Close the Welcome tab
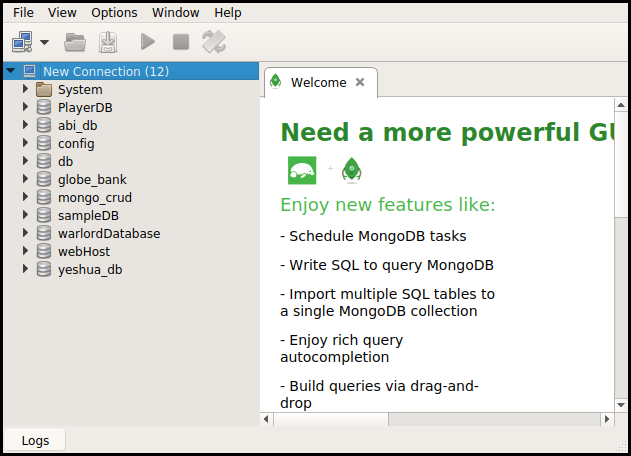This screenshot has height=456, width=631. (x=360, y=82)
